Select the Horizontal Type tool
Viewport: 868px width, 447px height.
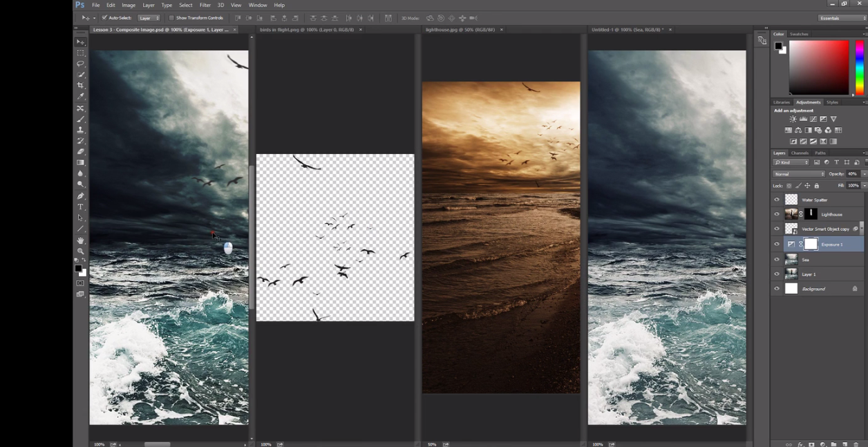81,207
